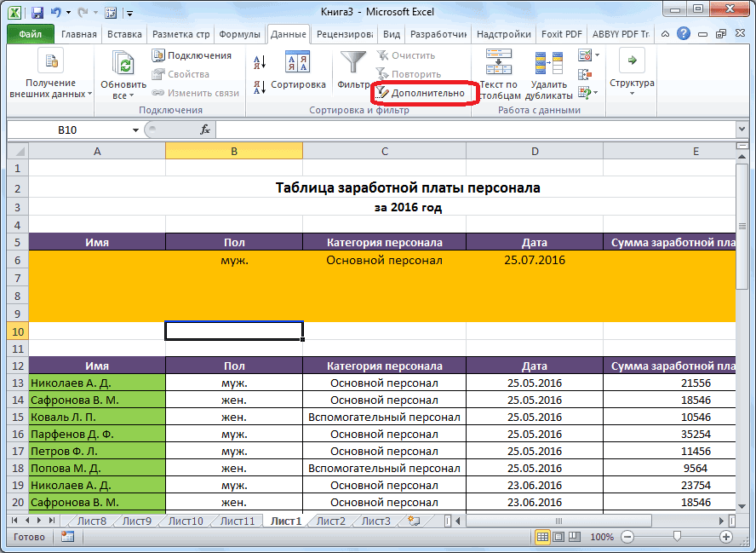Open the Excel Help question mark icon
The image size is (756, 553).
point(684,34)
